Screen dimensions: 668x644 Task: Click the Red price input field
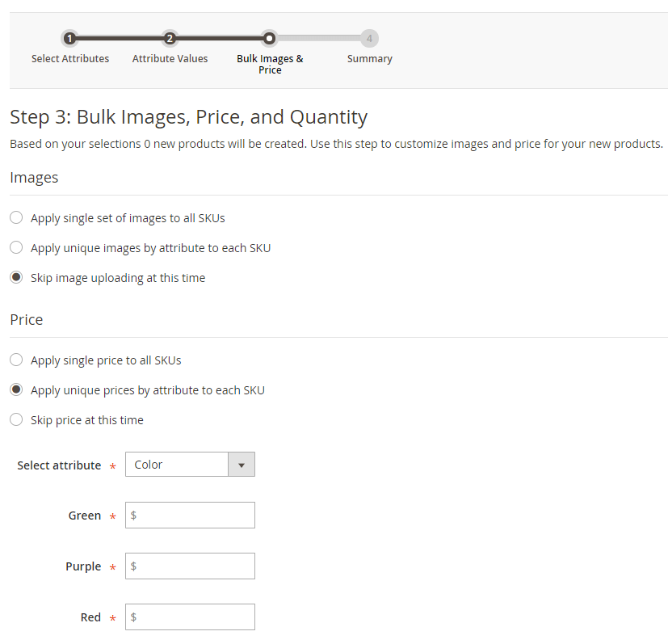click(x=190, y=617)
